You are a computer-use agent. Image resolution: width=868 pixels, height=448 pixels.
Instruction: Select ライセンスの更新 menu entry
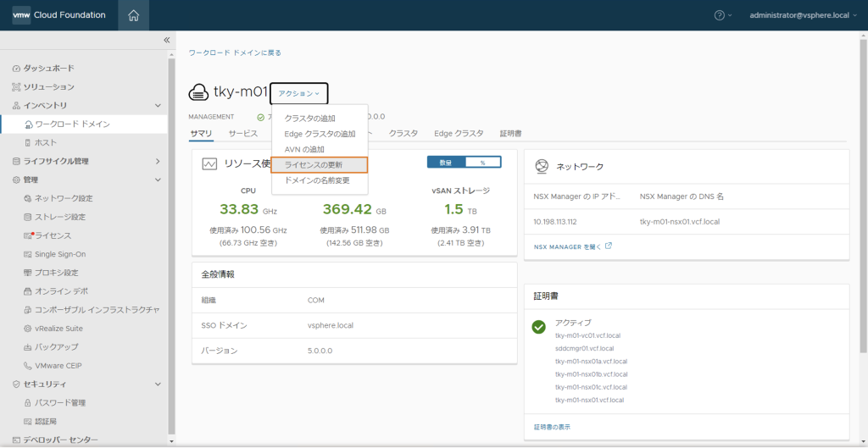coord(314,164)
